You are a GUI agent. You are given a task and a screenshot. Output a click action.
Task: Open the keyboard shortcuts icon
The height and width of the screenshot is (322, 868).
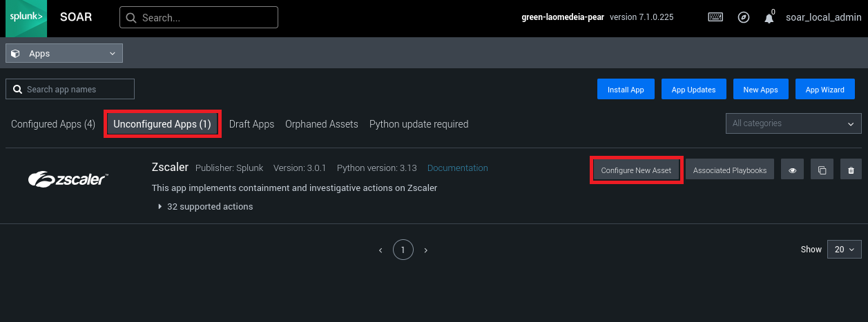point(715,18)
